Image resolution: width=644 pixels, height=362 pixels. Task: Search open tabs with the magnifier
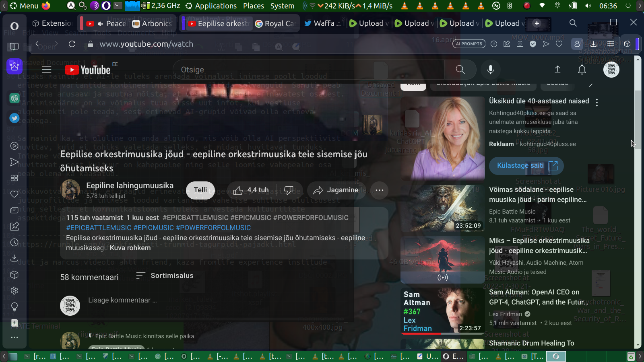[573, 23]
